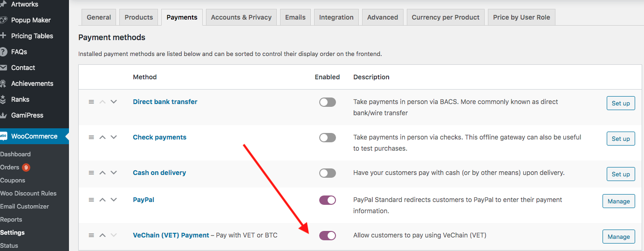
Task: Open the Currency per Product tab
Action: pyautogui.click(x=445, y=17)
